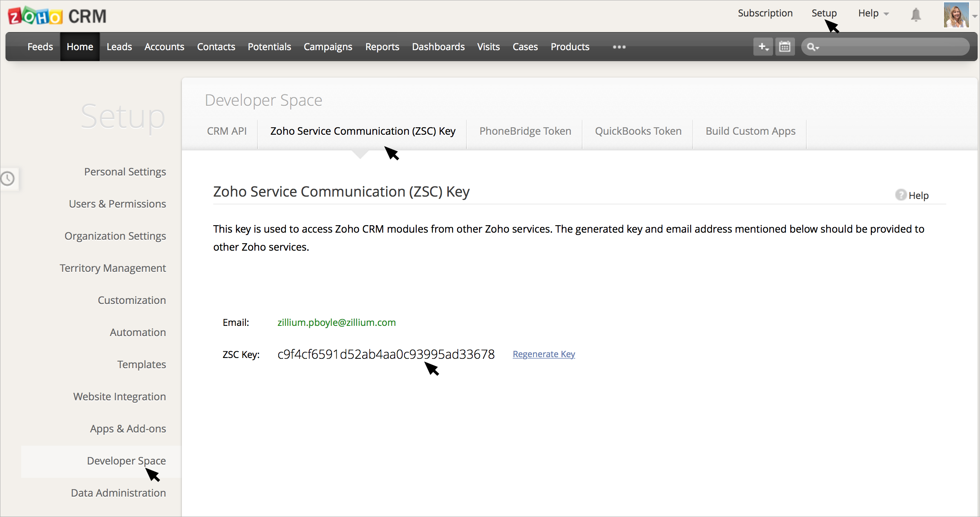980x517 pixels.
Task: Click the notification bell icon
Action: [x=916, y=14]
